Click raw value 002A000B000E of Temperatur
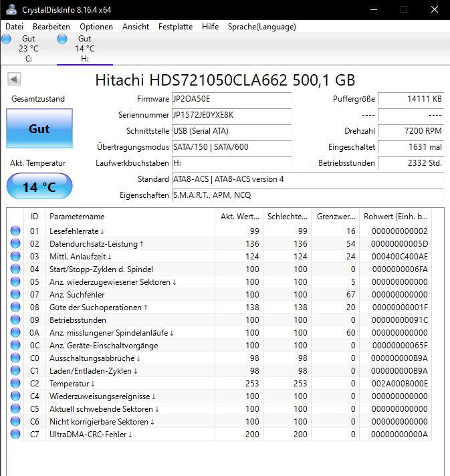450x476 pixels. click(400, 384)
